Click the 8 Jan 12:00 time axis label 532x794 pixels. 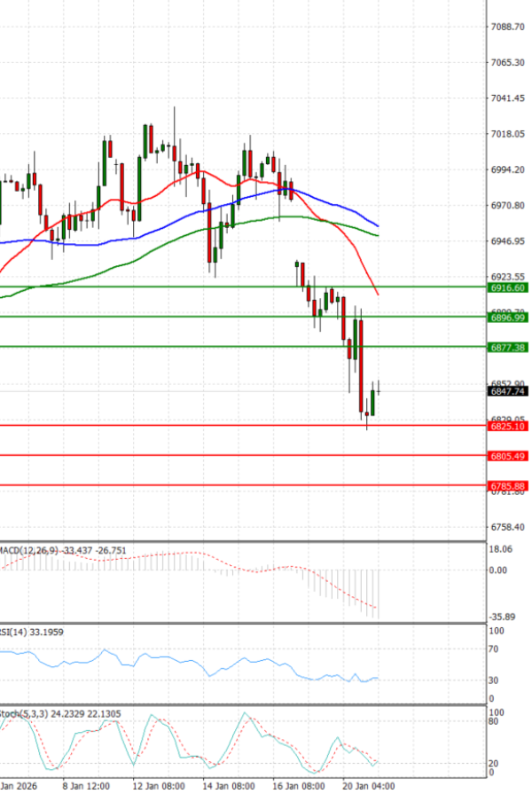pos(85,786)
